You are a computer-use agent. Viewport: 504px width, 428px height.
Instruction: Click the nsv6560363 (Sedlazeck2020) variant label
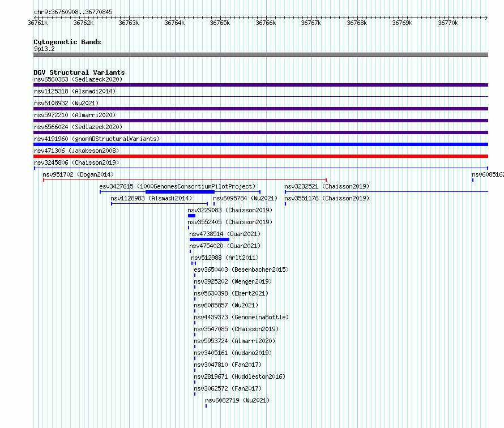(x=78, y=79)
